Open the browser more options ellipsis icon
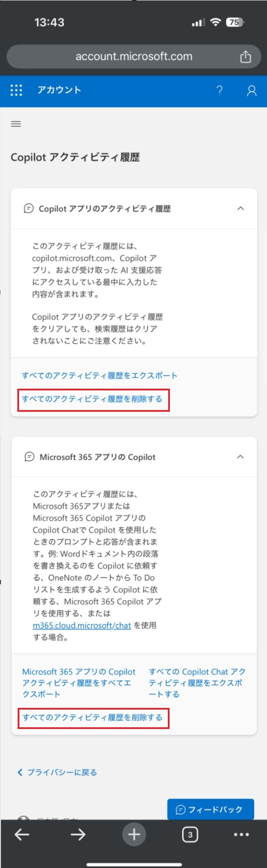267x868 pixels. [x=243, y=835]
